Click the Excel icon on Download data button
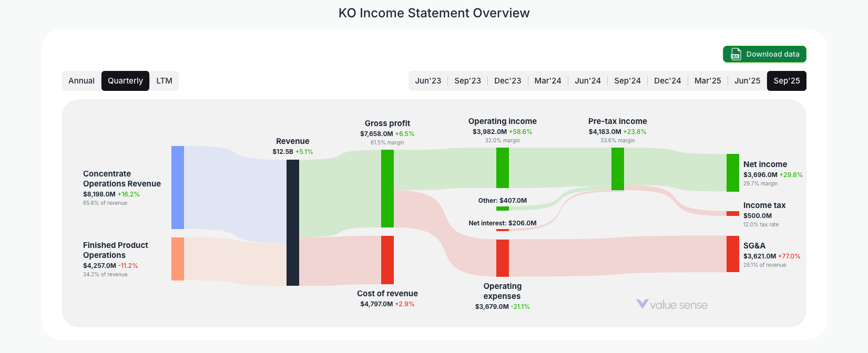The image size is (868, 353). [735, 54]
